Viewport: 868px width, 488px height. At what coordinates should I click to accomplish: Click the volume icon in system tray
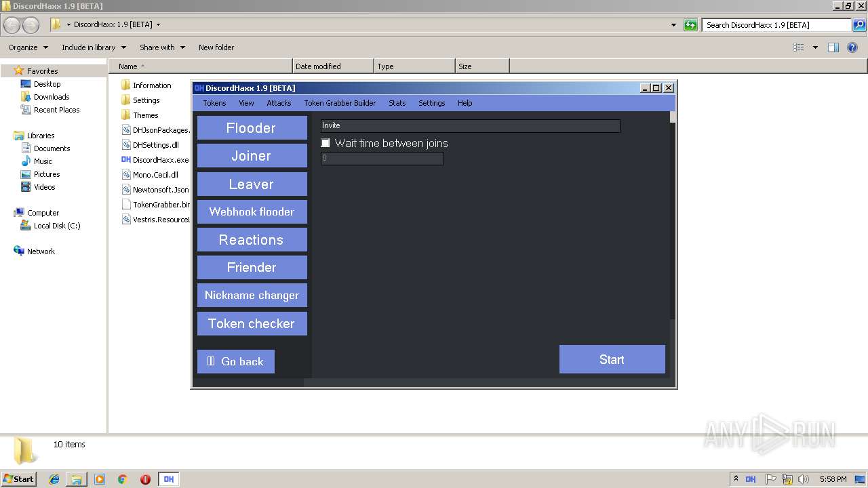[x=803, y=479]
